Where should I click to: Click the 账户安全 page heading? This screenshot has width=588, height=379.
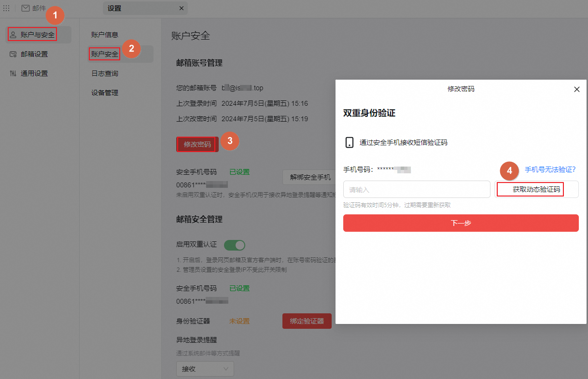191,36
